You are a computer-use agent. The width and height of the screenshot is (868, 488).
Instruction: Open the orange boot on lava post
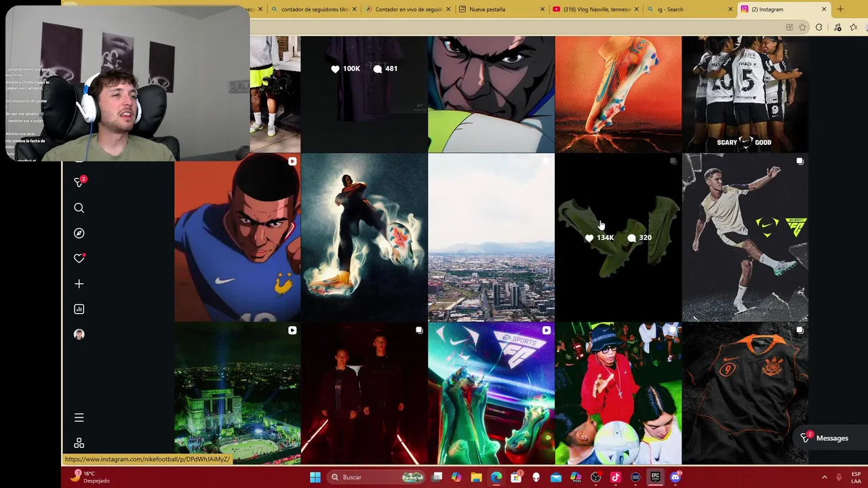[618, 94]
